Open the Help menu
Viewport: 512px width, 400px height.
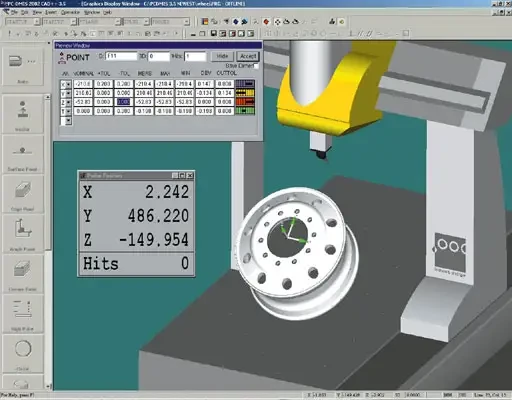pyautogui.click(x=107, y=12)
